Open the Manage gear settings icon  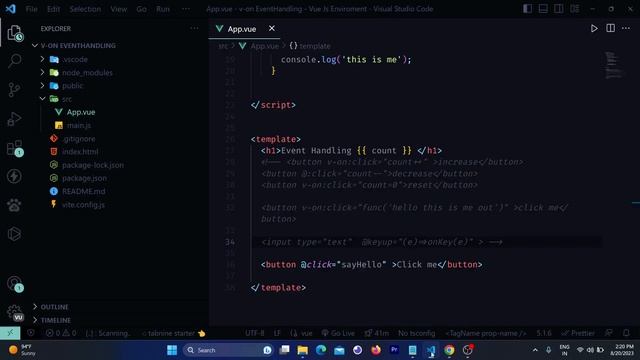(x=15, y=312)
